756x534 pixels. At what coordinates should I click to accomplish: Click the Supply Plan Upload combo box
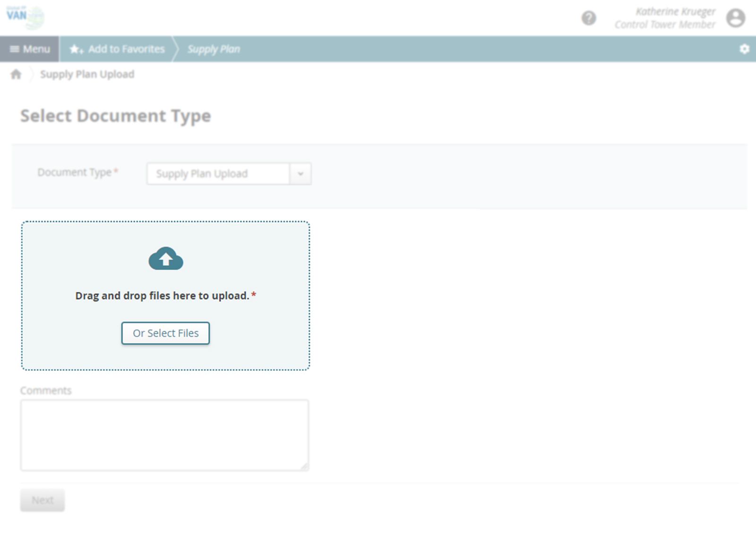pyautogui.click(x=218, y=174)
